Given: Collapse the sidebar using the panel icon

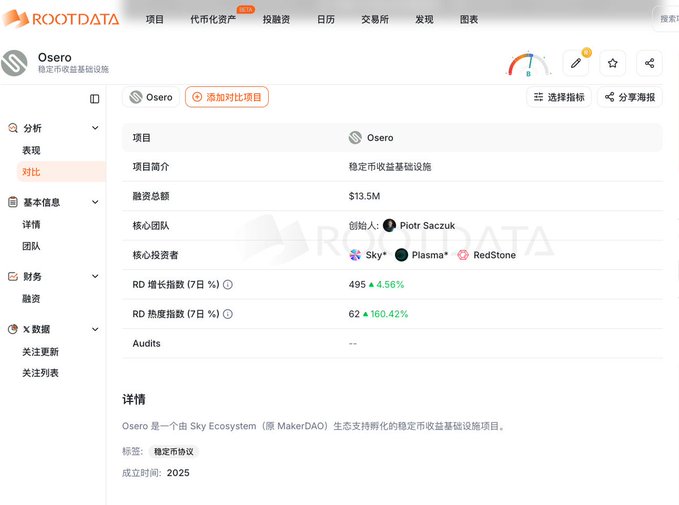Looking at the screenshot, I should click(x=94, y=99).
